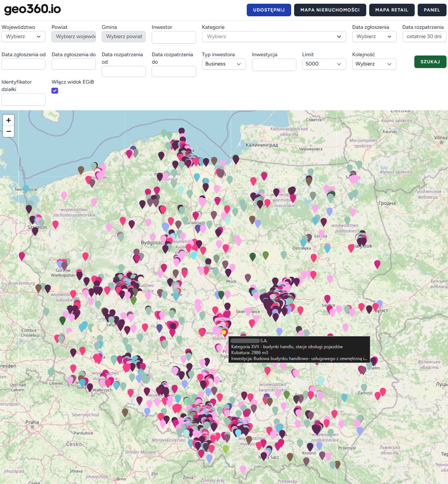This screenshot has height=484, width=448.
Task: Zoom in the map with plus button
Action: click(9, 120)
